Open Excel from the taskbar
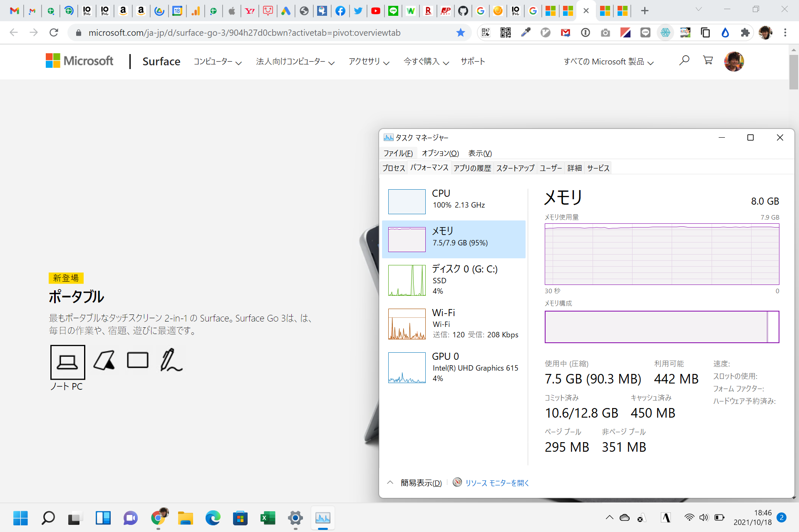The height and width of the screenshot is (532, 799). pos(268,518)
